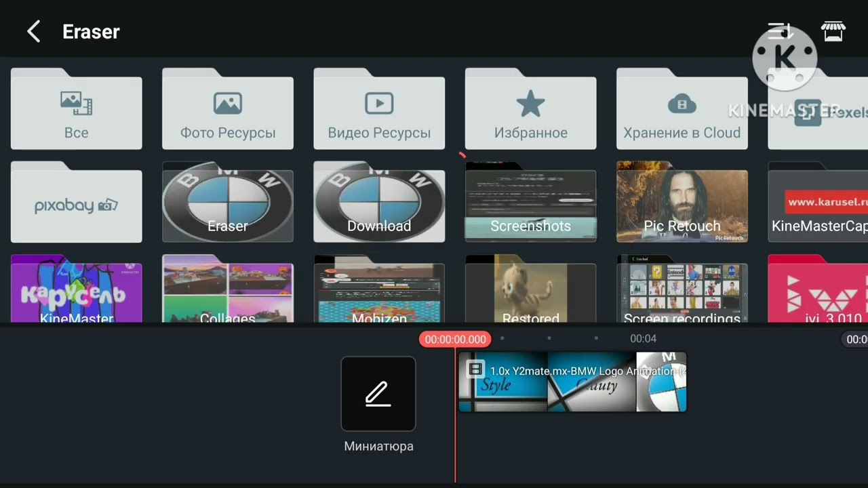Open the Фото Ресурсы folder
Image resolution: width=868 pixels, height=488 pixels.
228,108
